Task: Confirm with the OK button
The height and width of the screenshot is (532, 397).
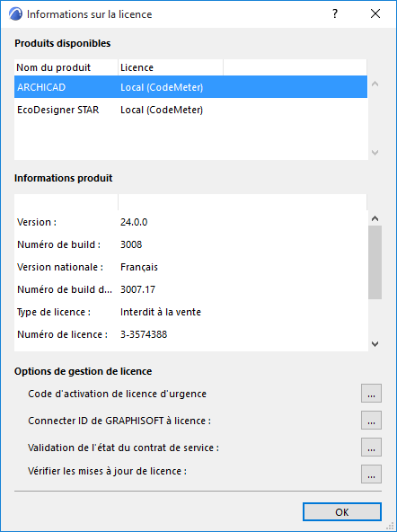Action: (x=342, y=511)
